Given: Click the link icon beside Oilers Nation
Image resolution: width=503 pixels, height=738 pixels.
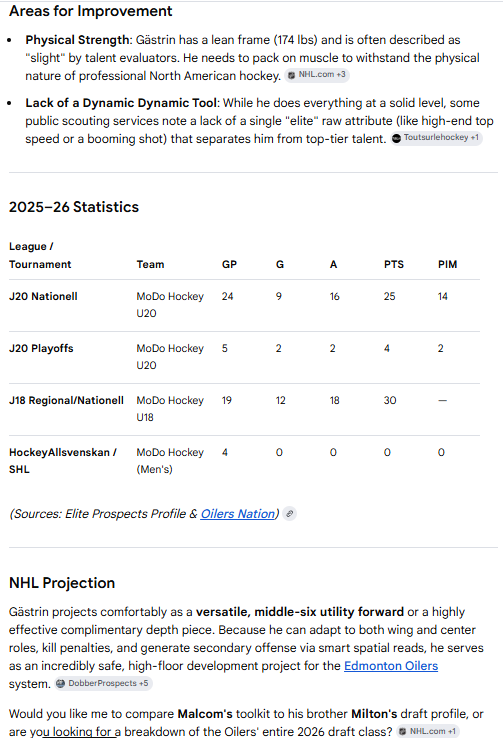Looking at the screenshot, I should click(x=290, y=514).
